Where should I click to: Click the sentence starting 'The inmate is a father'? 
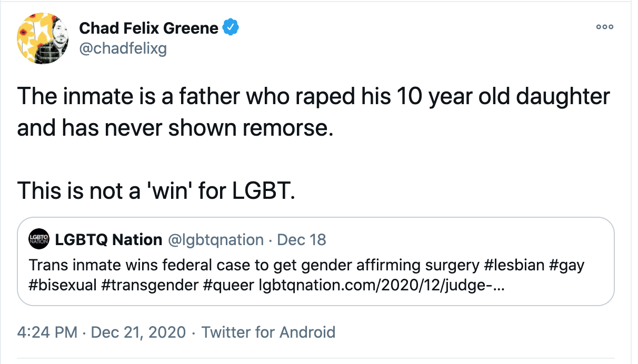pos(314,113)
